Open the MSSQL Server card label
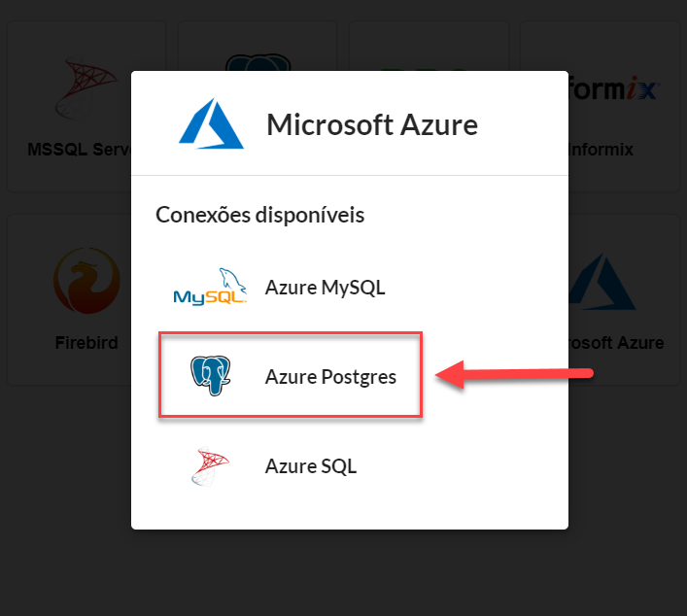687x616 pixels. [x=79, y=150]
